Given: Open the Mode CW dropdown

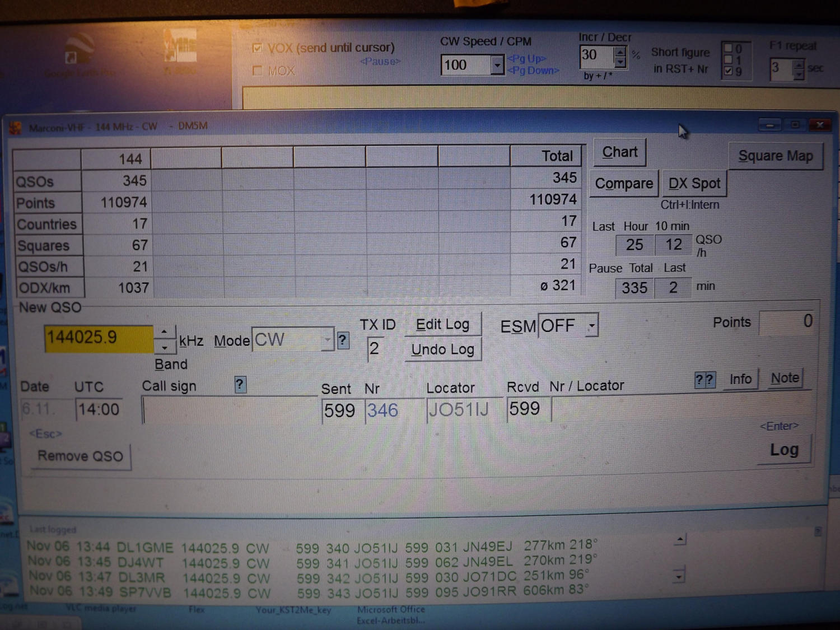Looking at the screenshot, I should tap(327, 340).
